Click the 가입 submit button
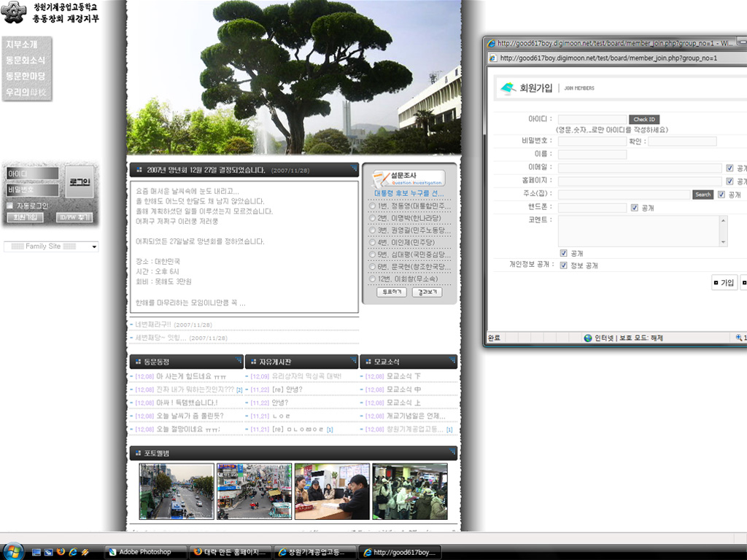Screen dimensions: 747x560 pyautogui.click(x=724, y=282)
